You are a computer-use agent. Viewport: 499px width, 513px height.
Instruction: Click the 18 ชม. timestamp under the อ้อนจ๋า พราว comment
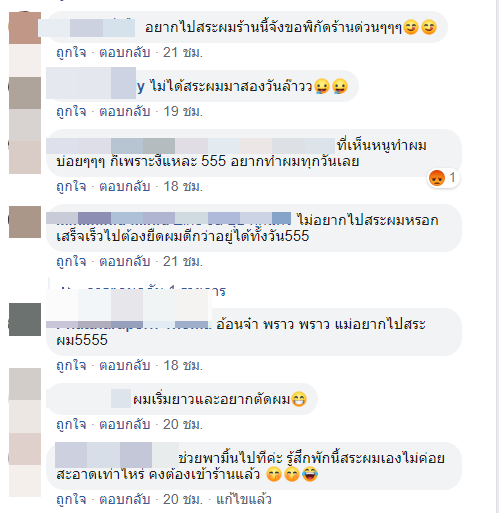[x=183, y=366]
